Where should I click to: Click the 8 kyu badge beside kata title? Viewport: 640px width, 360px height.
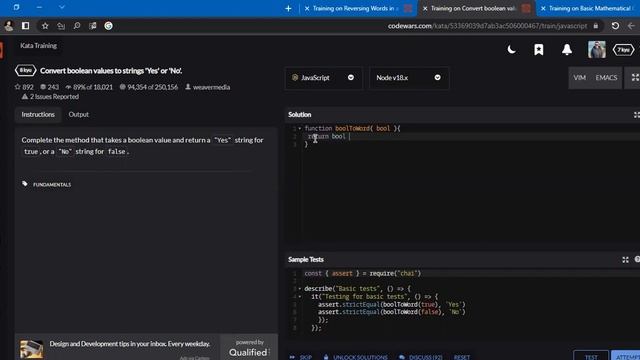25,71
